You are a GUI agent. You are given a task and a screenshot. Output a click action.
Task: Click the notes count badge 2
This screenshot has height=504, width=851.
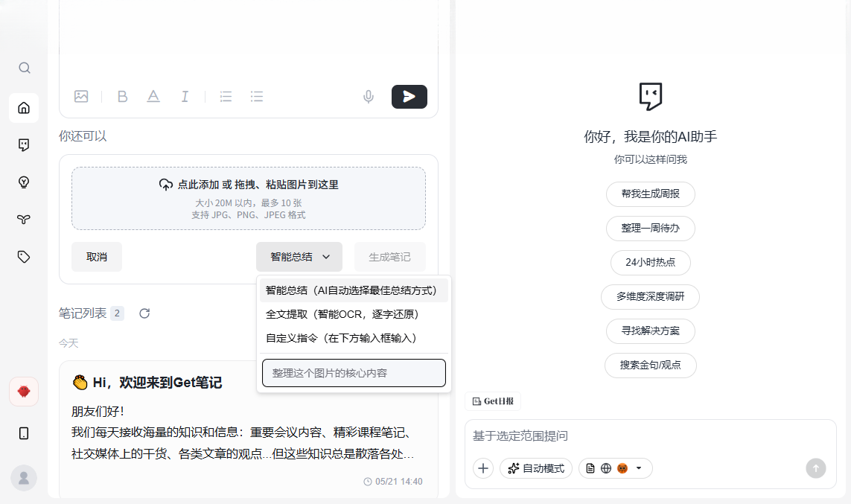pos(117,313)
